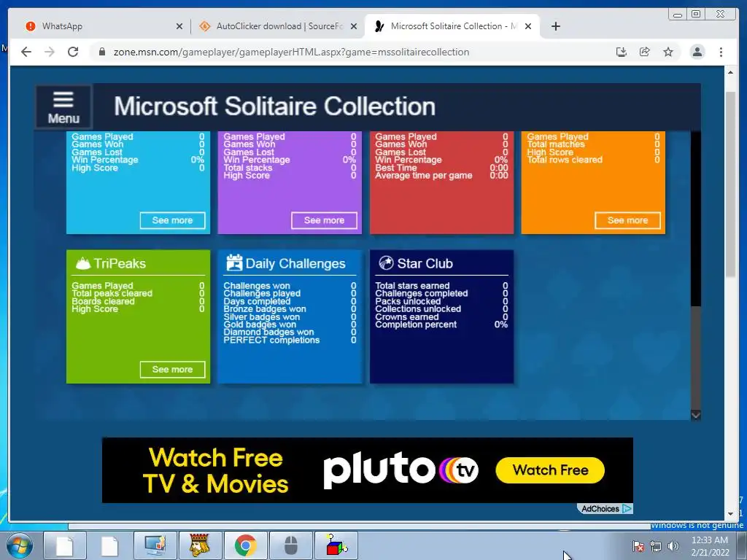Click PERFECT completions in Daily Challenges

coord(271,340)
